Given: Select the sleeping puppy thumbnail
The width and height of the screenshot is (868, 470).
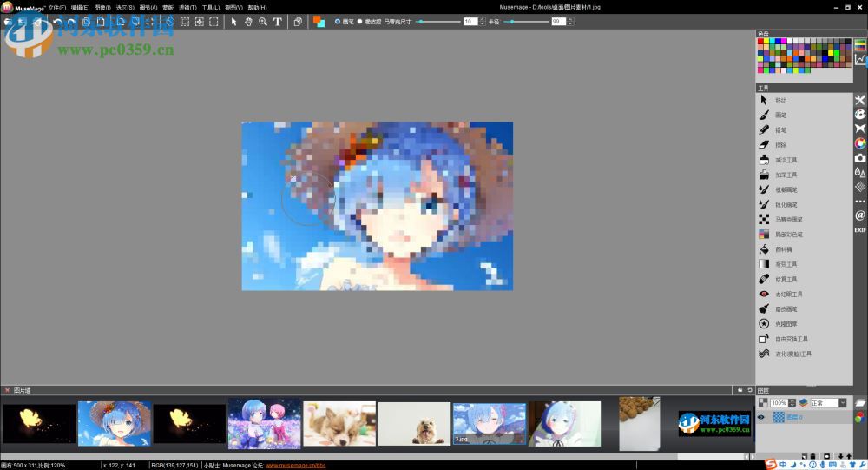Looking at the screenshot, I should tap(339, 424).
